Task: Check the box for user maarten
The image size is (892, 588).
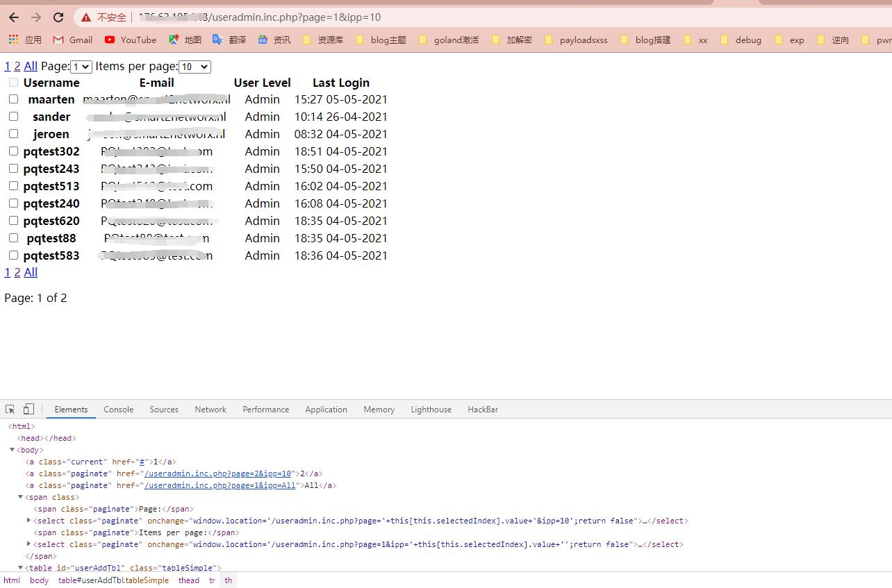Action: pos(13,99)
